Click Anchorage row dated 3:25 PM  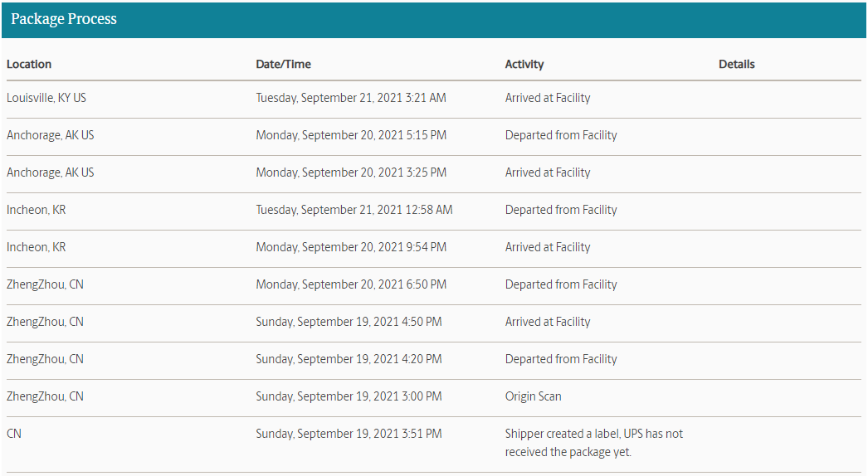(51, 172)
